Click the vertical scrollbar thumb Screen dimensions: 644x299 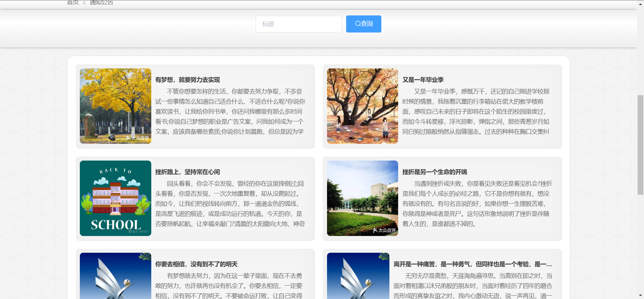640,145
